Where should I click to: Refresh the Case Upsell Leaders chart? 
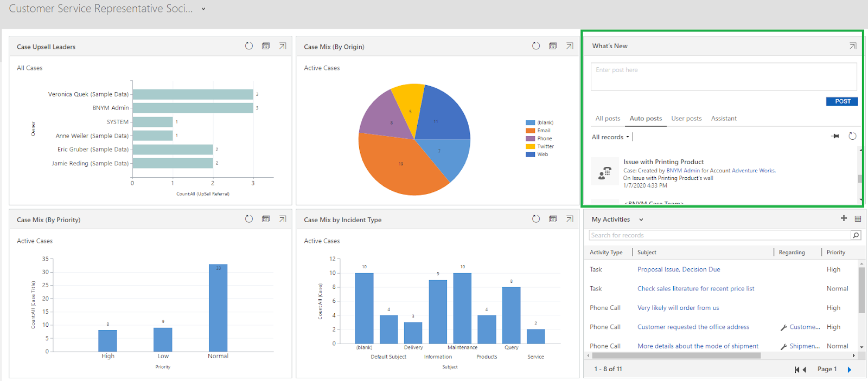click(249, 46)
